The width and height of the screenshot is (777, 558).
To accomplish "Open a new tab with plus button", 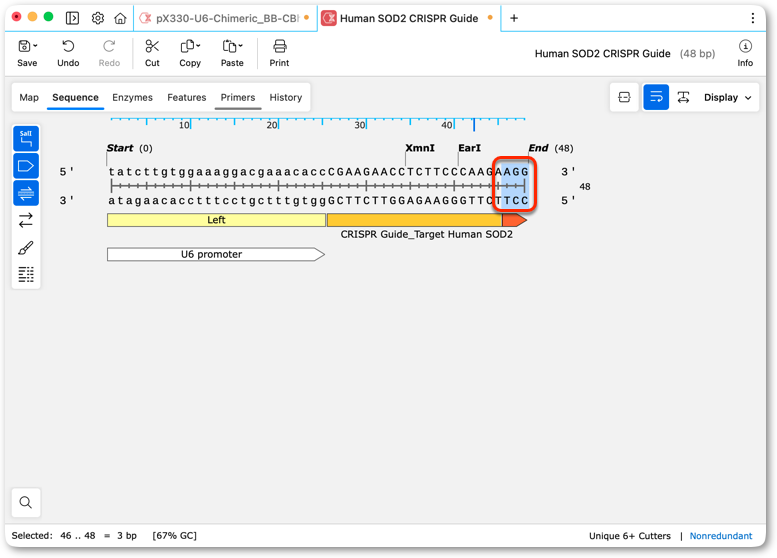I will (x=514, y=18).
